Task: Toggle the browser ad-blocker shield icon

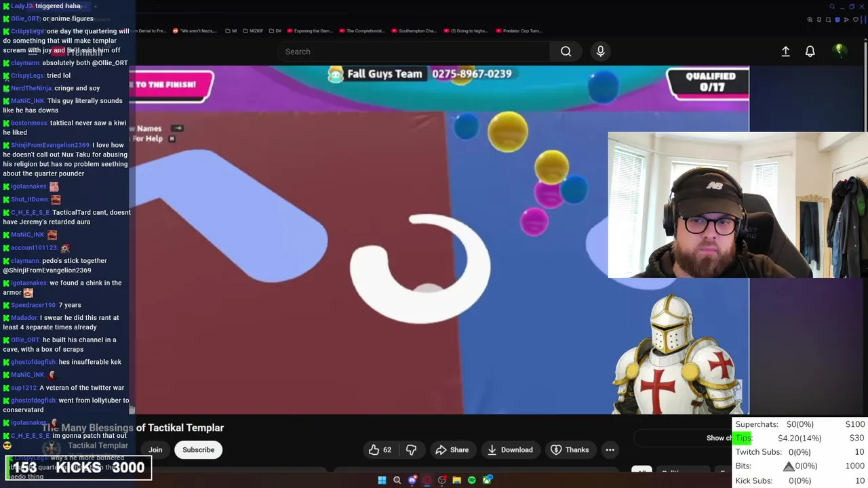Action: click(837, 20)
